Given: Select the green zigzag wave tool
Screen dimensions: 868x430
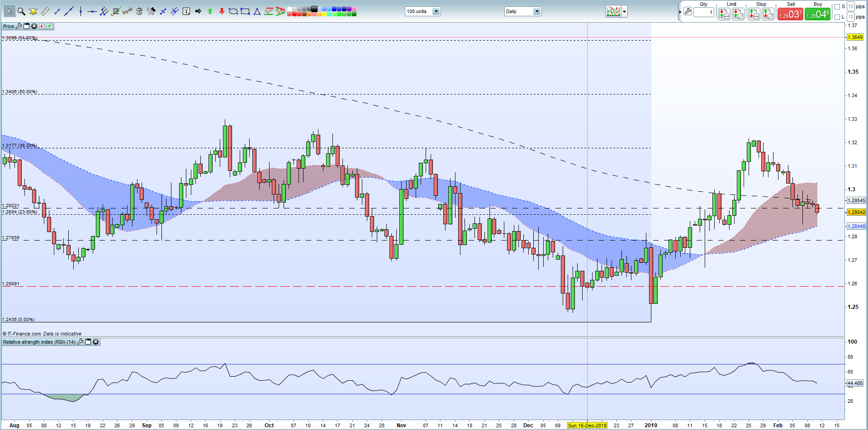Looking at the screenshot, I should [269, 11].
